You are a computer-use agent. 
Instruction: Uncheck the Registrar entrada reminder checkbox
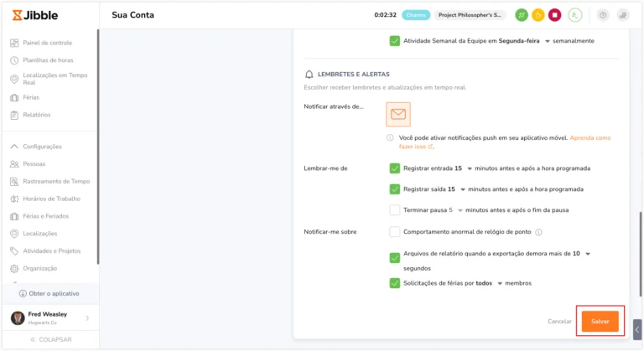pyautogui.click(x=394, y=168)
